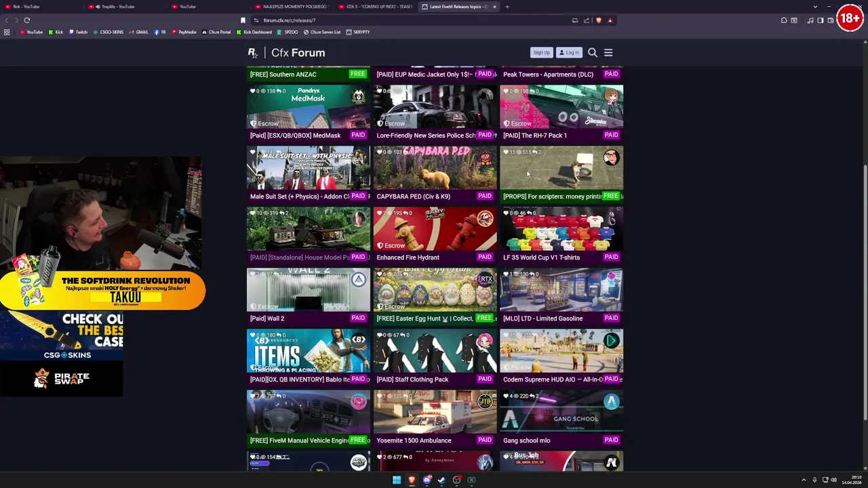Click the Windows Start button in taskbar
Image resolution: width=868 pixels, height=488 pixels.
397,480
